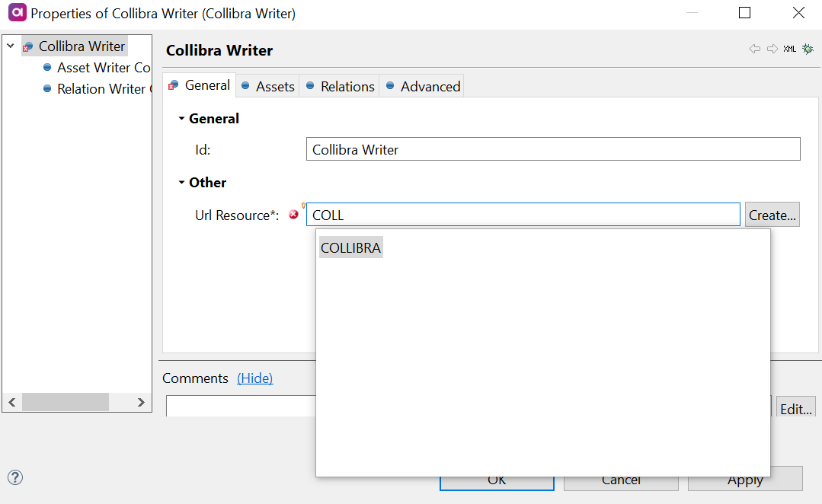
Task: Go to the Advanced tab
Action: pyautogui.click(x=422, y=87)
